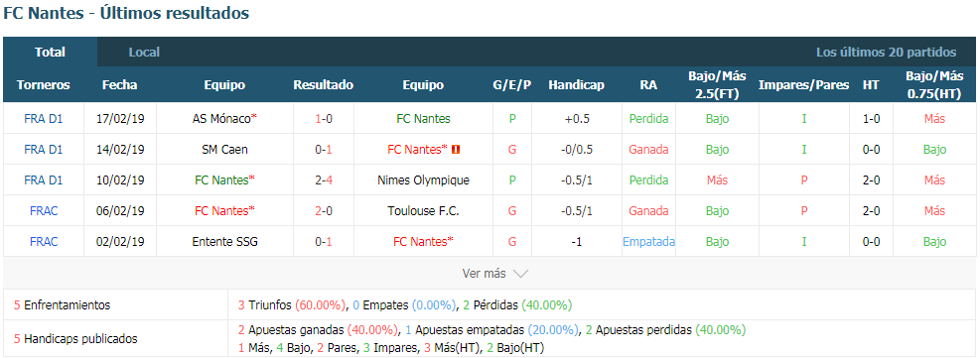The height and width of the screenshot is (358, 980).
Task: Switch to the Local tab
Action: [144, 53]
